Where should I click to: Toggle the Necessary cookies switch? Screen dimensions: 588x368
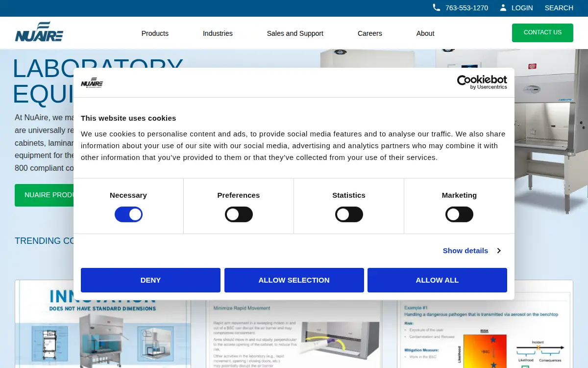(128, 214)
